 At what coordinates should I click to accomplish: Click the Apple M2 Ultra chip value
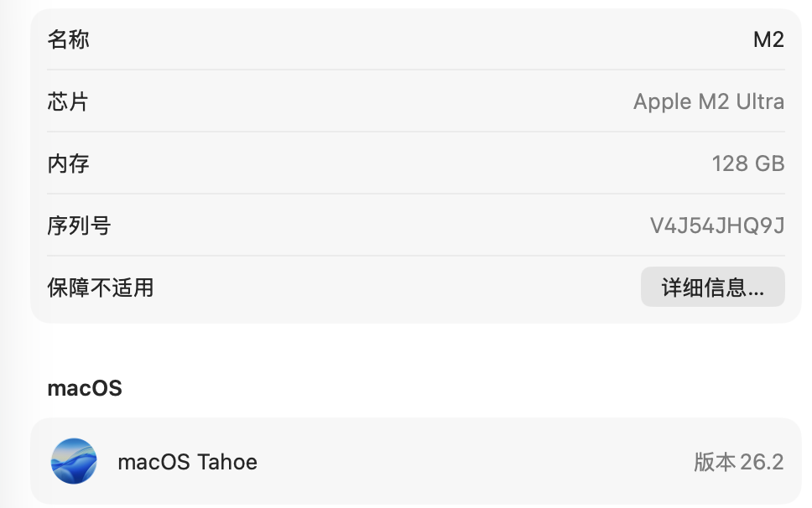coord(708,102)
